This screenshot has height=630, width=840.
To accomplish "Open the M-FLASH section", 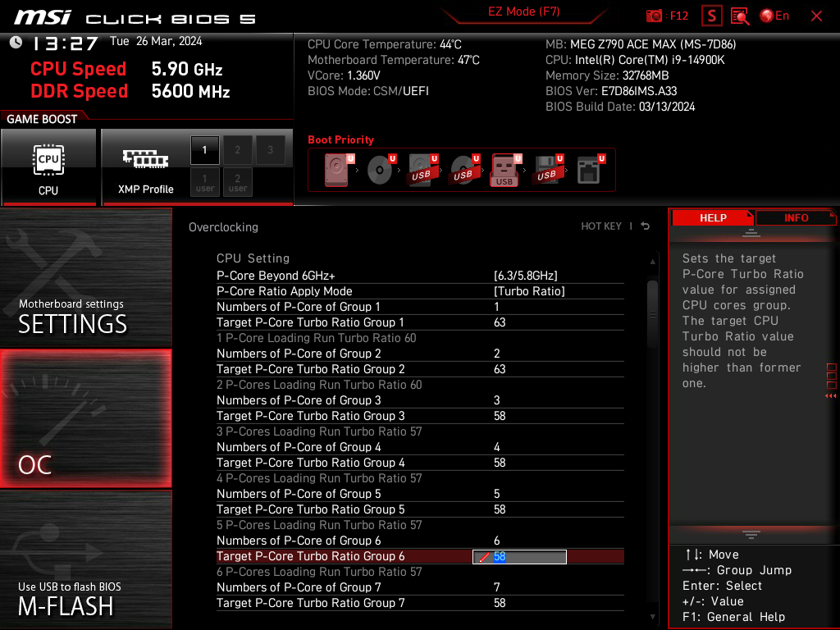I will click(x=85, y=559).
